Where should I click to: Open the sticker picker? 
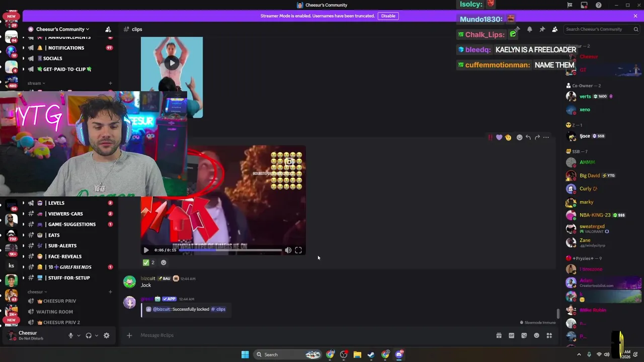(524, 335)
